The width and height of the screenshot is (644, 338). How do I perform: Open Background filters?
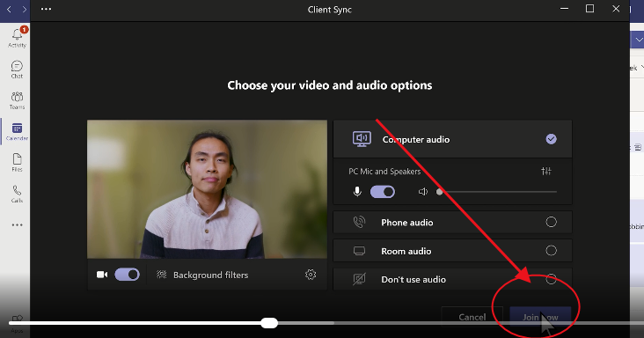coord(210,275)
